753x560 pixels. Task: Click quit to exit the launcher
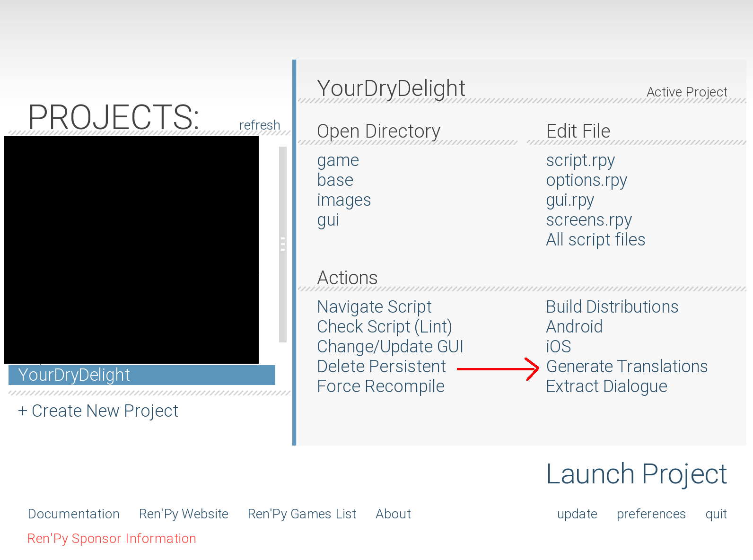pos(716,514)
